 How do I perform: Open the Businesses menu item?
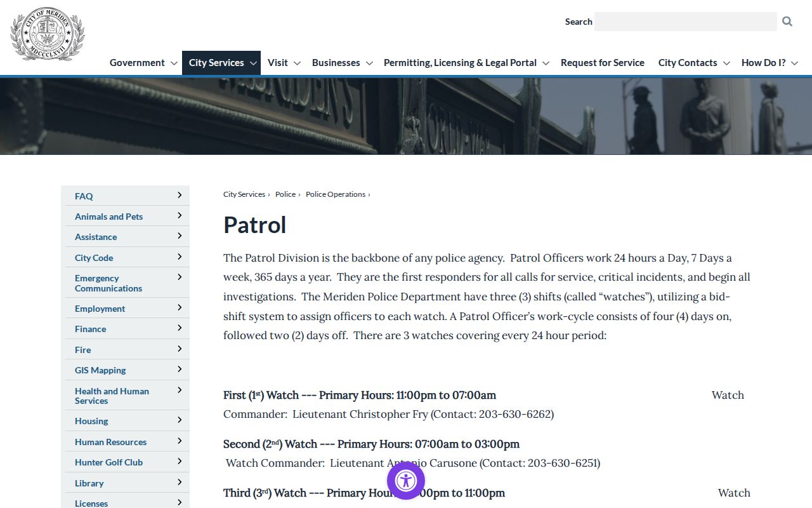[x=336, y=63]
